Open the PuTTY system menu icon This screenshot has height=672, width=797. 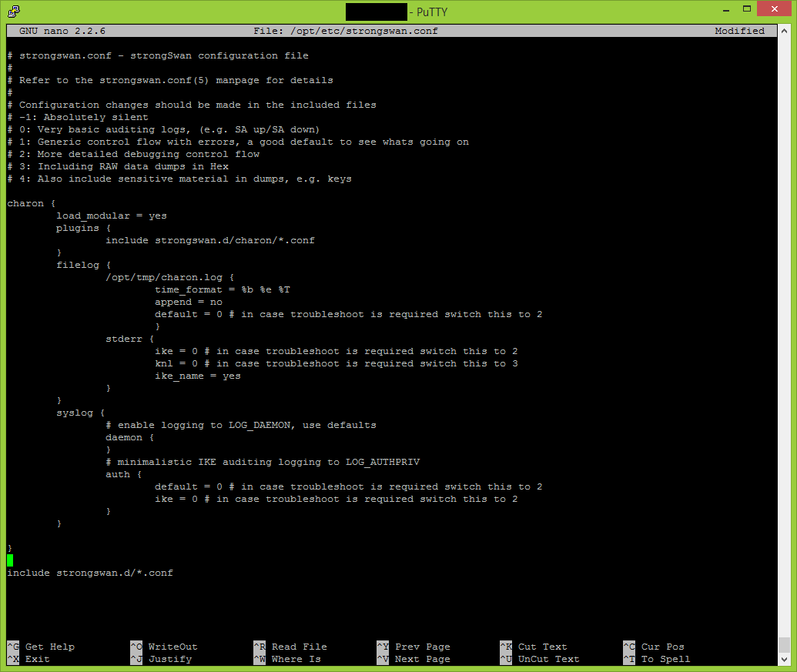point(14,12)
